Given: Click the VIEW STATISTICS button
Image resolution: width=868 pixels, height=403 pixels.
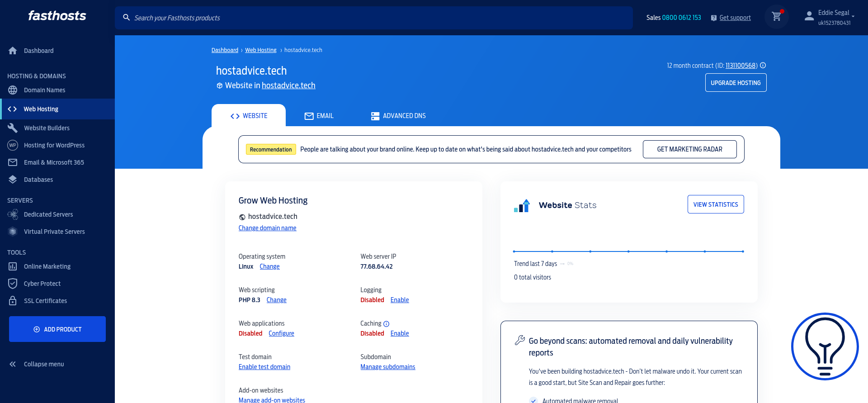Looking at the screenshot, I should click(x=716, y=204).
